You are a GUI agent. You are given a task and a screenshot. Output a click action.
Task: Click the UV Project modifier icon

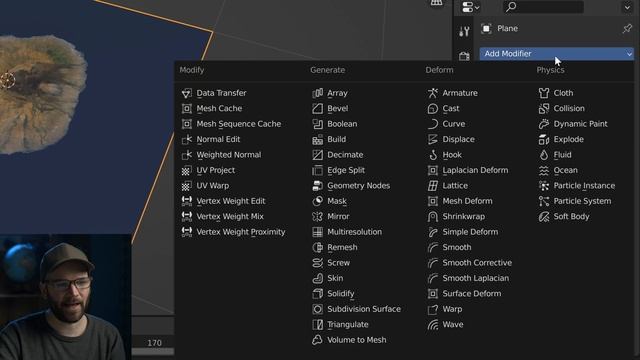click(187, 170)
